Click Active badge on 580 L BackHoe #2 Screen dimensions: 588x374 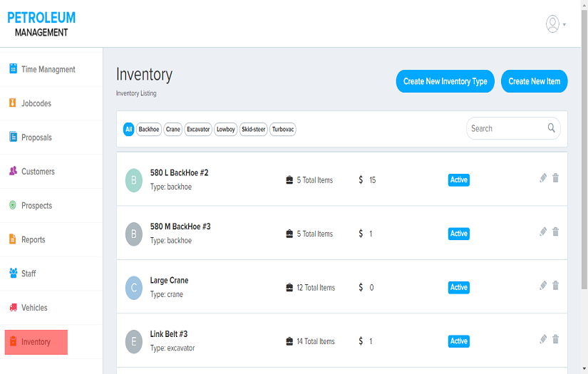tap(458, 180)
